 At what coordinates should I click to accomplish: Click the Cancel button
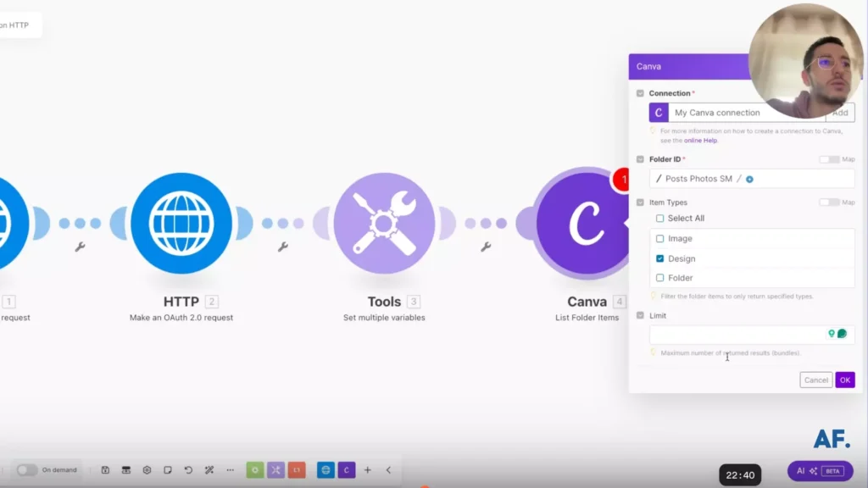pos(816,380)
